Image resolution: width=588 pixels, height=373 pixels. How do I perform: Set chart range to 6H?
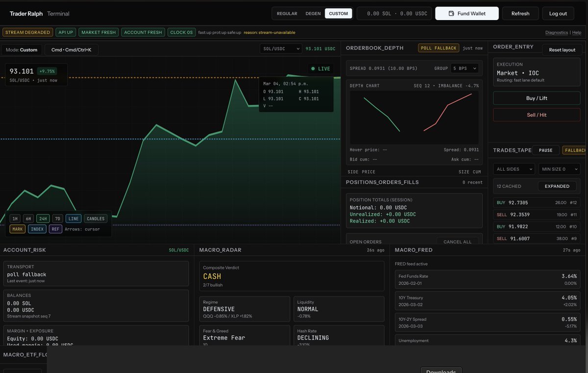[28, 219]
